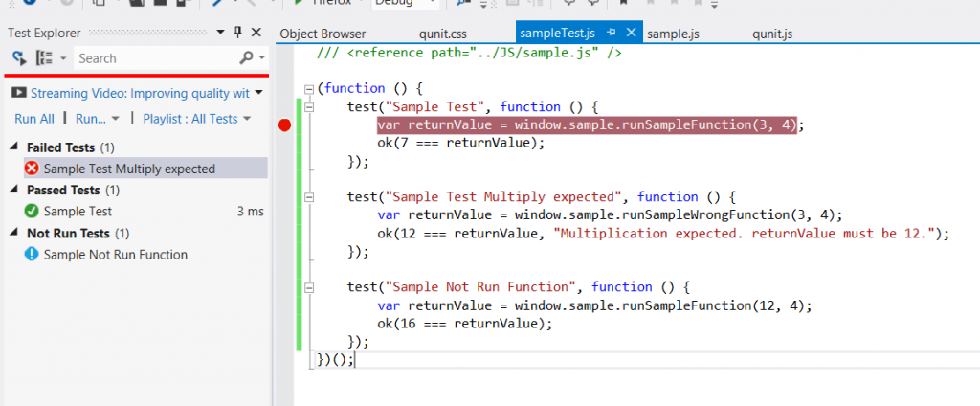Click the Run Tests After Build icon
The height and width of the screenshot is (406, 980).
[x=19, y=58]
